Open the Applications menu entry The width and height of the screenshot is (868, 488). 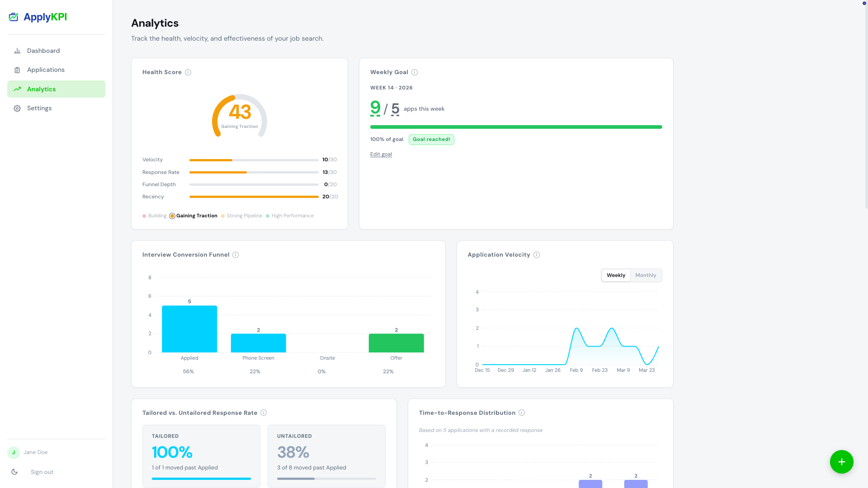point(46,70)
